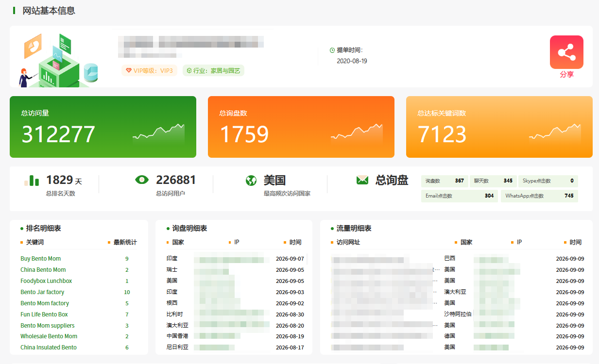Open the Buy Bento Mom keyword

click(41, 259)
